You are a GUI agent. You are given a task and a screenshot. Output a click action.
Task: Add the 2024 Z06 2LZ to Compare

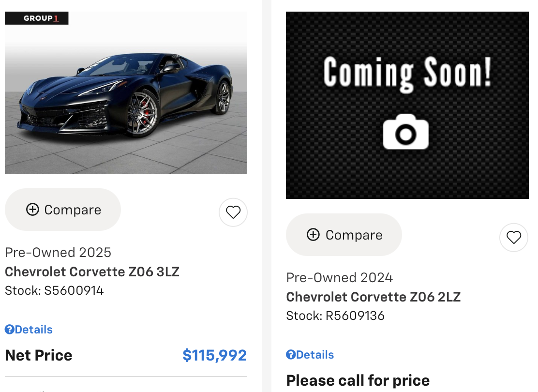(344, 235)
